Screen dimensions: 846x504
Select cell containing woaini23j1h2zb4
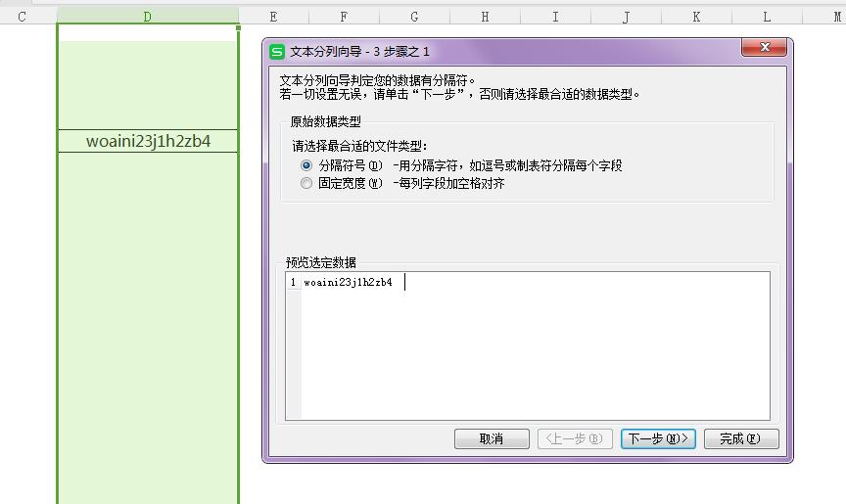click(148, 141)
